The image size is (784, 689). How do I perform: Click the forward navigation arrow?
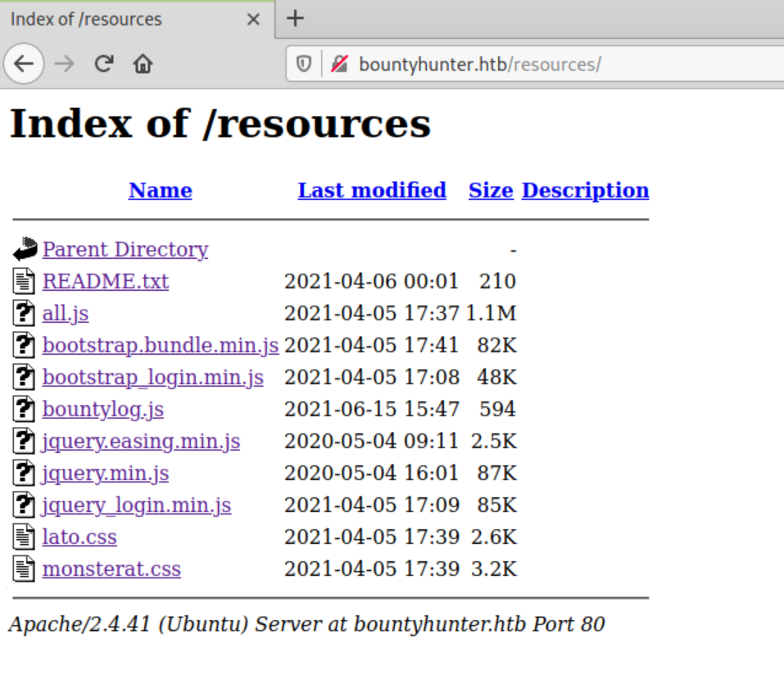click(x=64, y=64)
